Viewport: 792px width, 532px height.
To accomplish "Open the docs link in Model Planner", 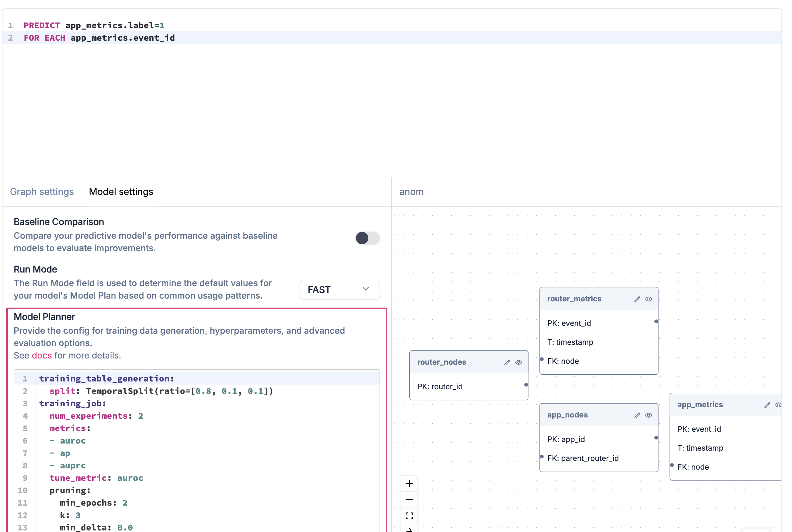I will pos(42,355).
